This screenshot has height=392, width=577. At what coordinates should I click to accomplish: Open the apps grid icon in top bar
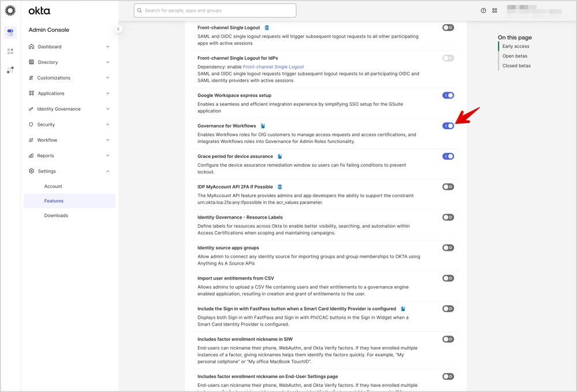(494, 10)
